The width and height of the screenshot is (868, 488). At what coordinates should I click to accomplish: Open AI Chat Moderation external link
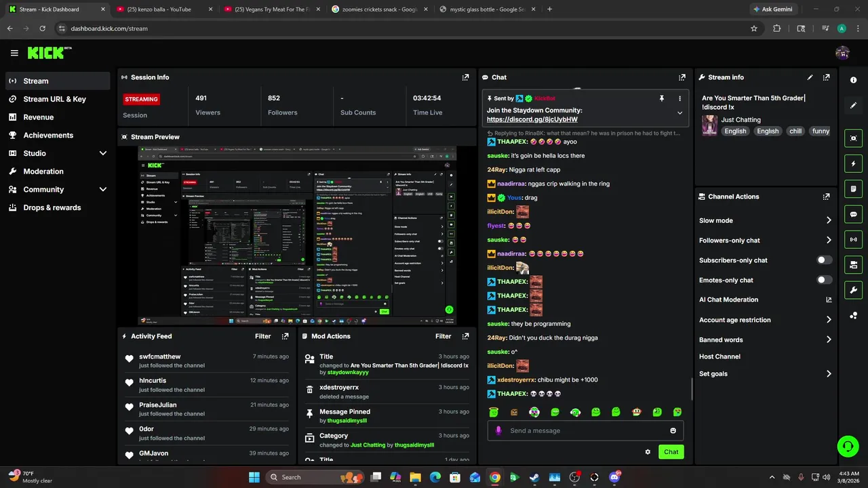[829, 300]
